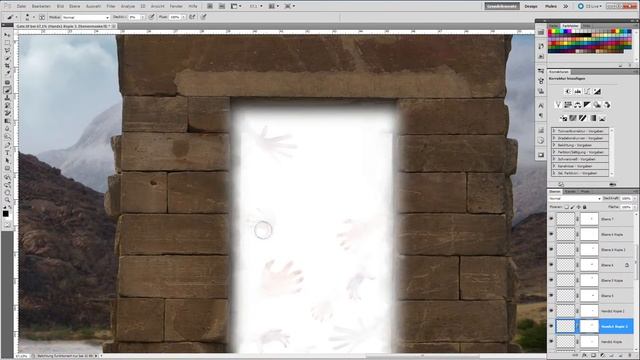Viewport: 640px width, 360px height.
Task: Select the Clone Stamp tool
Action: 7,98
